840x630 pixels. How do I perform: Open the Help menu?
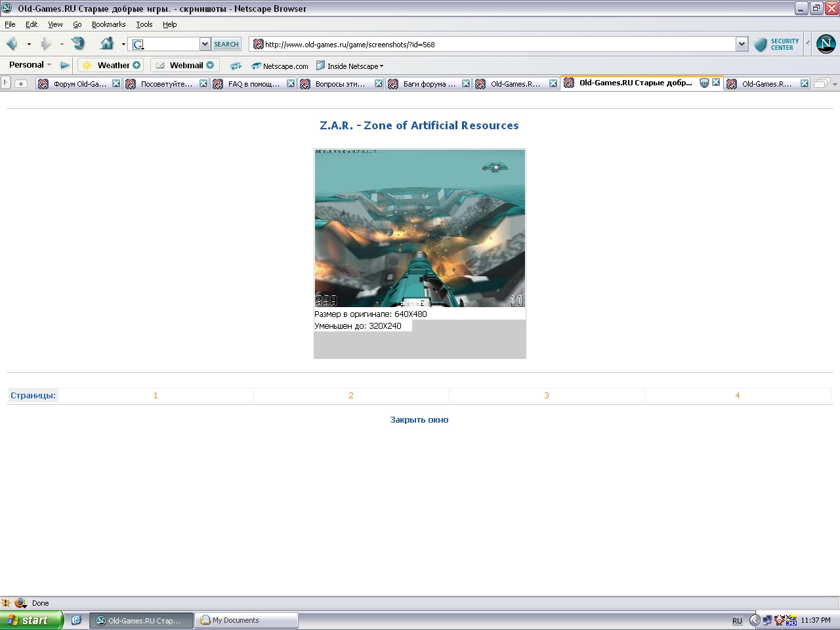[x=169, y=24]
